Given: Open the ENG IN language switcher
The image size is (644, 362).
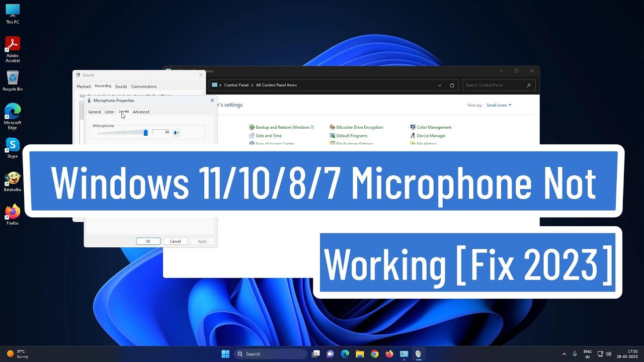Looking at the screenshot, I should [588, 354].
